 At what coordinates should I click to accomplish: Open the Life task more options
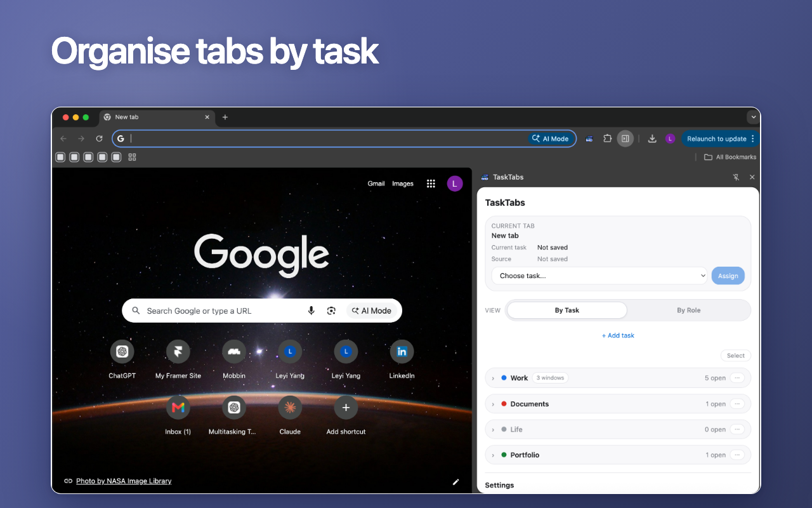(737, 429)
